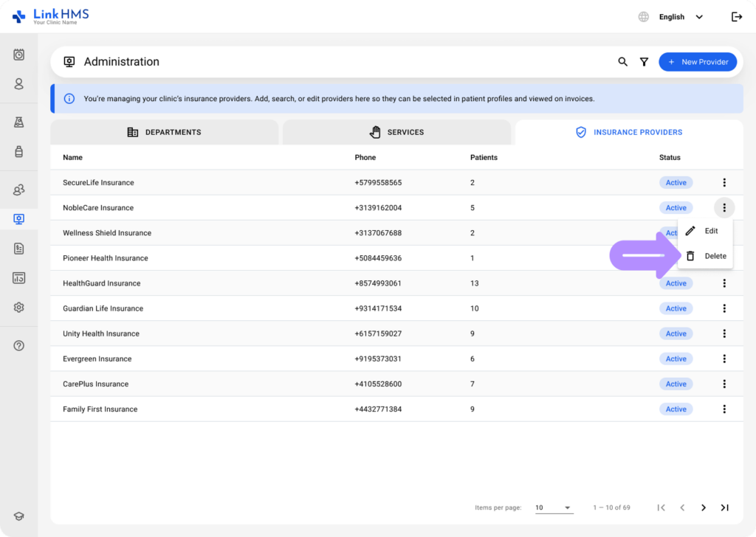This screenshot has width=756, height=537.
Task: Open CarePlus Insurance row options menu
Action: tap(724, 384)
